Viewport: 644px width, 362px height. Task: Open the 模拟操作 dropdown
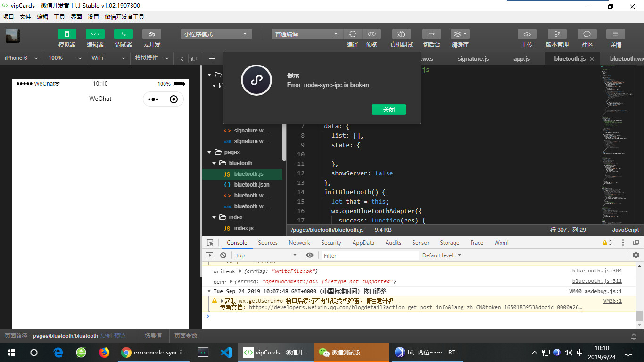(x=152, y=58)
